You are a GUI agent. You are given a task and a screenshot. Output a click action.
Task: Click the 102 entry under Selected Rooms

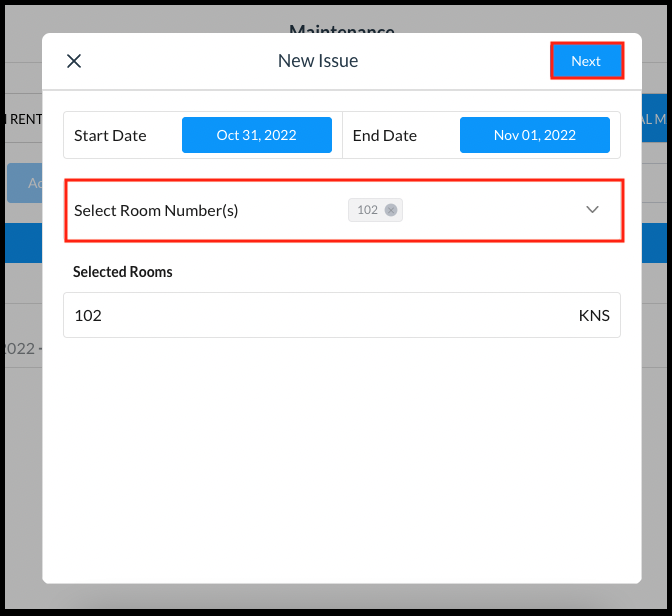88,315
